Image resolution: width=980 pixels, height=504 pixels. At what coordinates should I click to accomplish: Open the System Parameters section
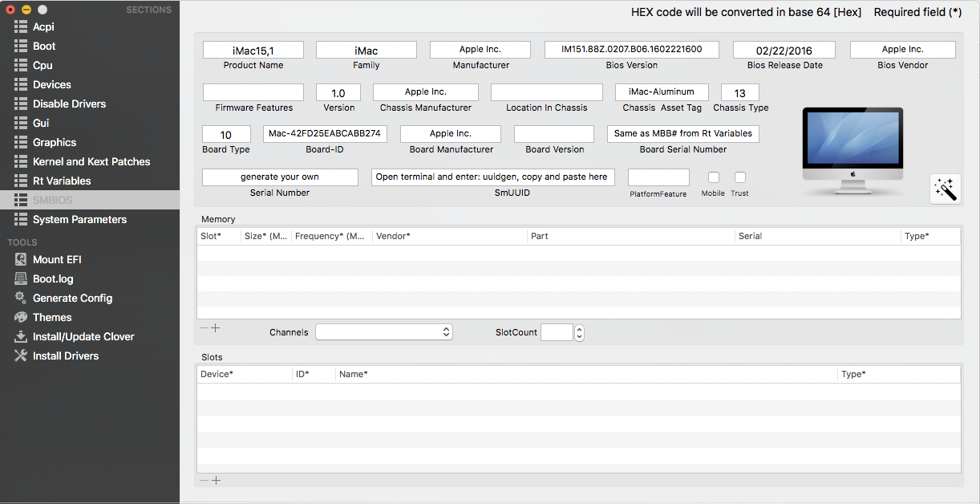click(90, 219)
